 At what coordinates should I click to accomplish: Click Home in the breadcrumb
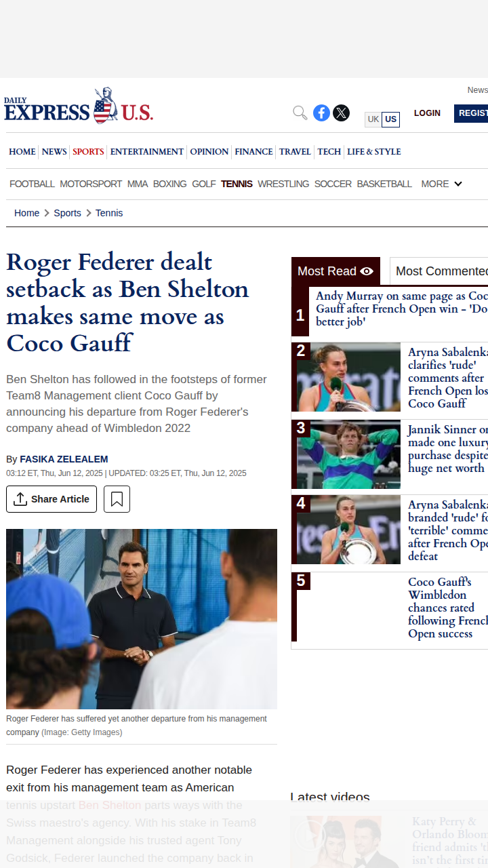(x=26, y=213)
